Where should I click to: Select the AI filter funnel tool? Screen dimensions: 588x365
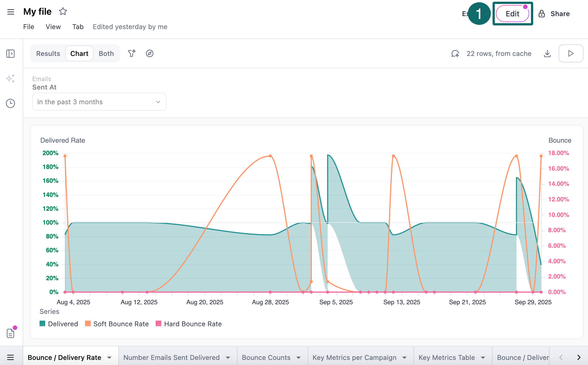131,53
